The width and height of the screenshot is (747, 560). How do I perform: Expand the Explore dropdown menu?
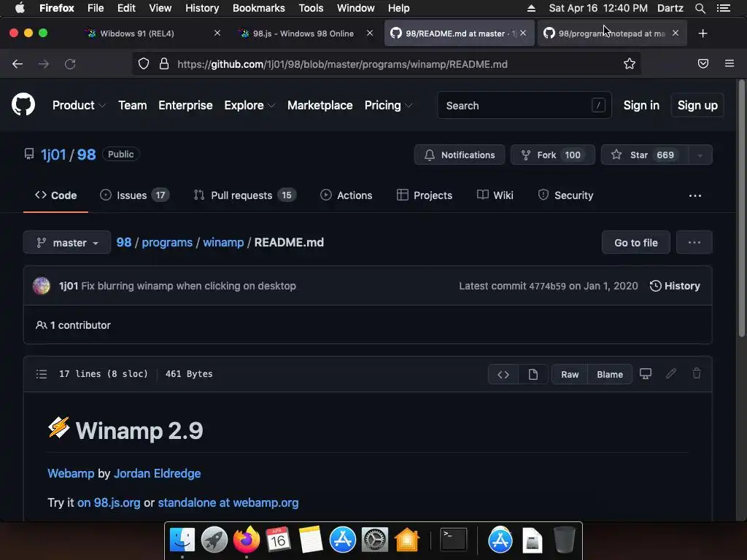click(x=249, y=105)
